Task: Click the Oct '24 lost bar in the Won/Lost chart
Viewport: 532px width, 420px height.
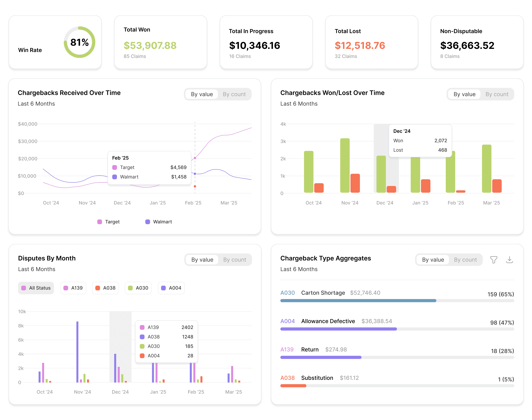Action: [x=319, y=188]
